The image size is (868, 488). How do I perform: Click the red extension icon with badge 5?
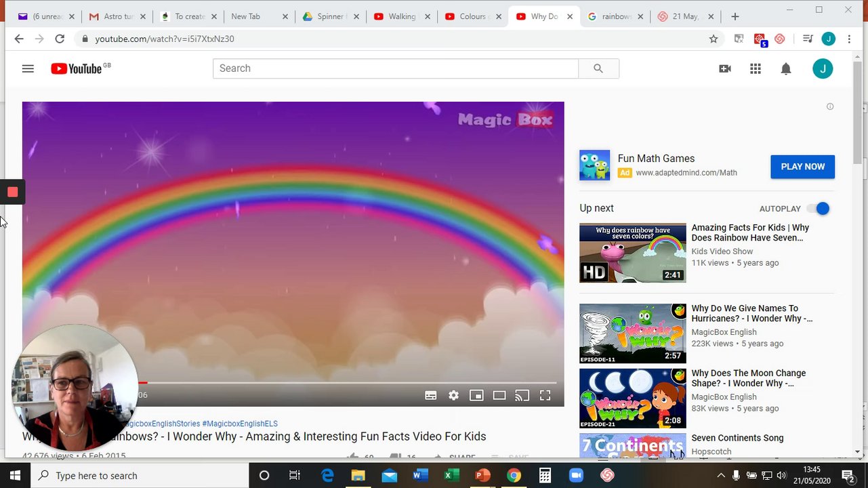point(760,40)
